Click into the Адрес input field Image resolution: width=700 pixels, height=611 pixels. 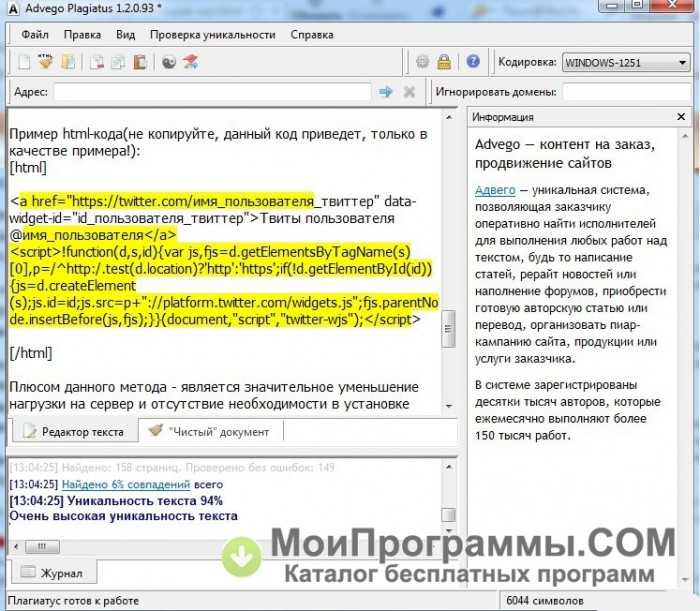click(x=212, y=92)
